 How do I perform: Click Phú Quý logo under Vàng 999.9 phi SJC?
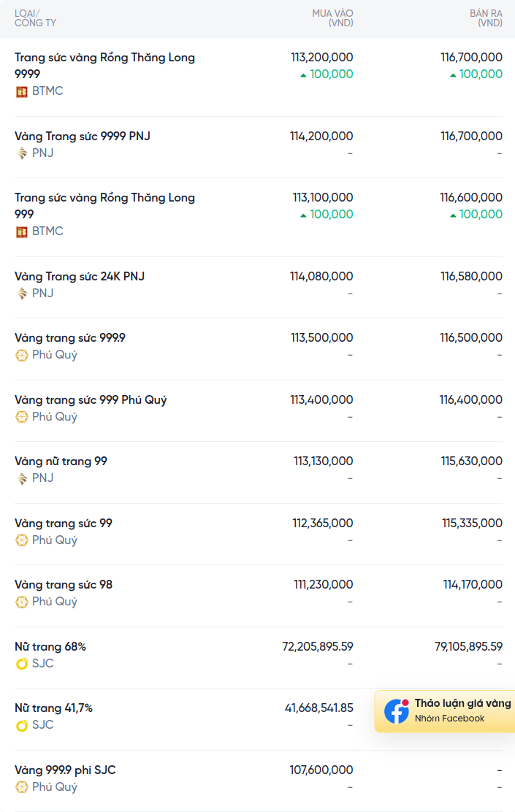(x=21, y=787)
